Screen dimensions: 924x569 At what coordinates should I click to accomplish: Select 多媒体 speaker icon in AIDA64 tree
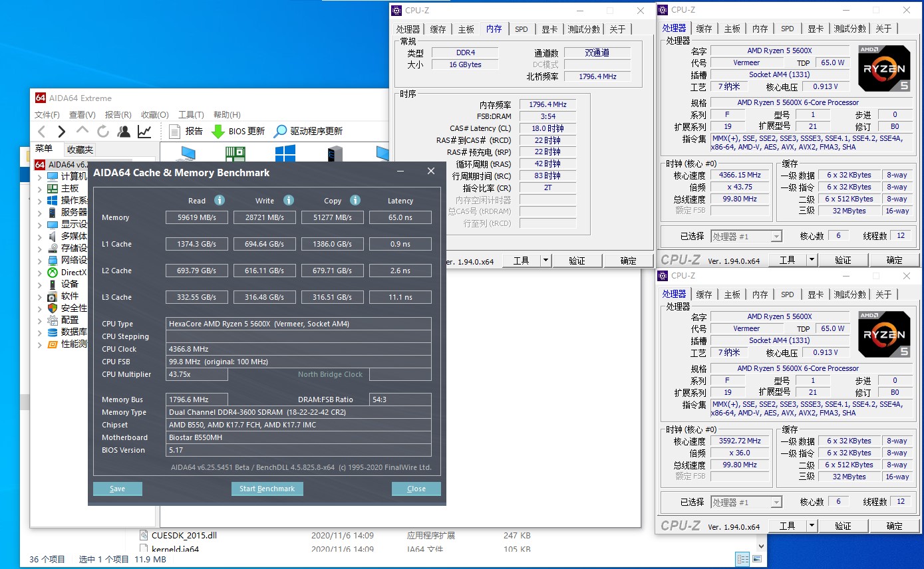pyautogui.click(x=53, y=236)
